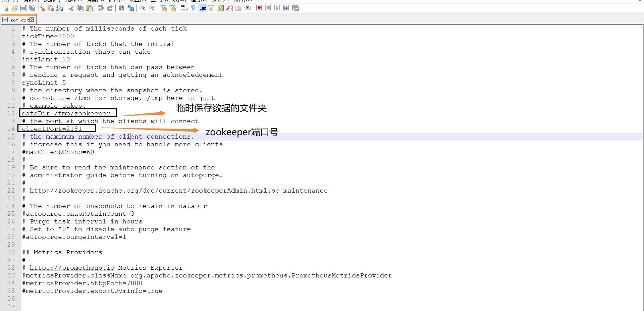Click the Open file folder icon

14,8
